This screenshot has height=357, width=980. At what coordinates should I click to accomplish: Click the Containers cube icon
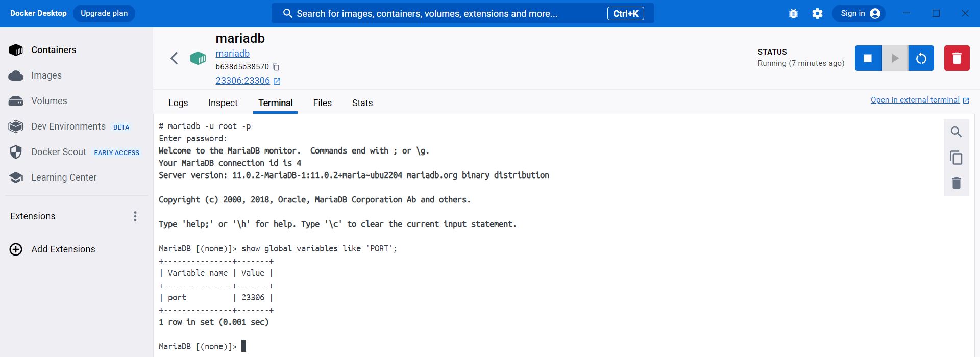coord(16,50)
